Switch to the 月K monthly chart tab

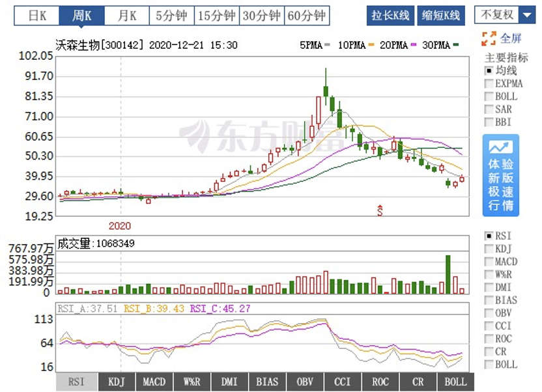(x=126, y=14)
